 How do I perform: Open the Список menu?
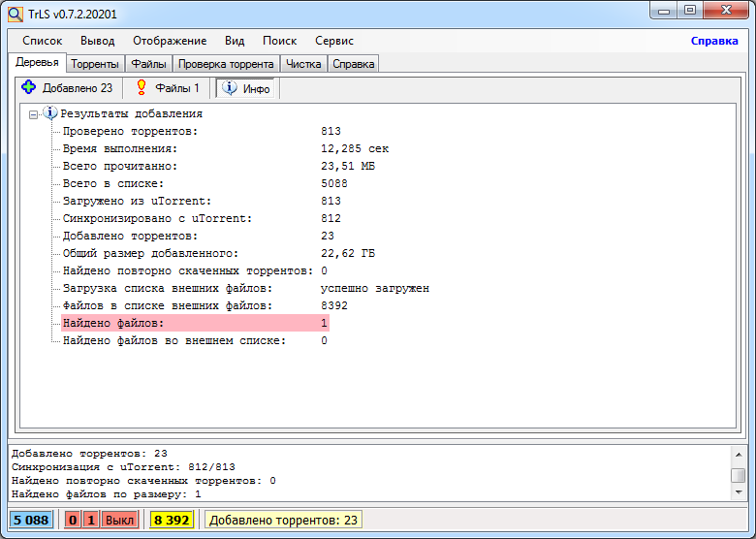click(x=43, y=41)
